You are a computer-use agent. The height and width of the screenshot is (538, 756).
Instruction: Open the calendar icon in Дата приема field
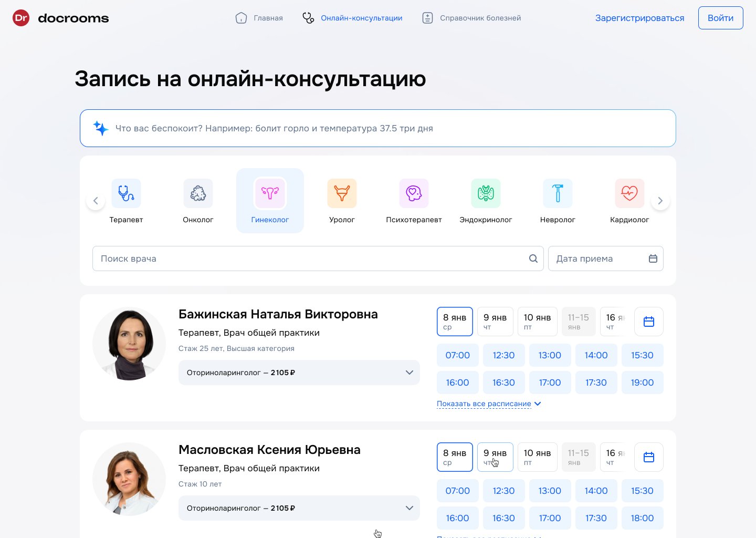[x=653, y=258]
